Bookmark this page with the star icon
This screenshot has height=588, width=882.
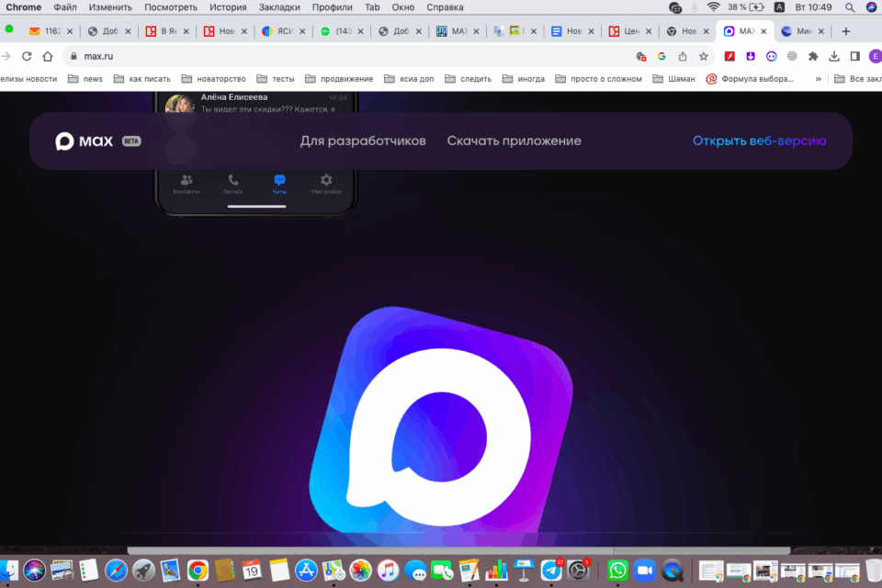click(x=704, y=56)
